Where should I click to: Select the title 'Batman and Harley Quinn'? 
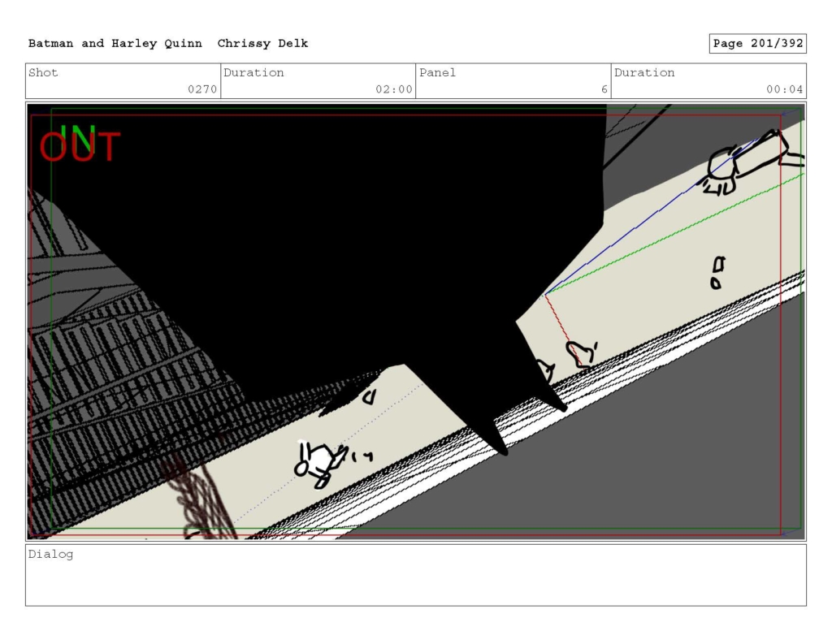point(115,44)
